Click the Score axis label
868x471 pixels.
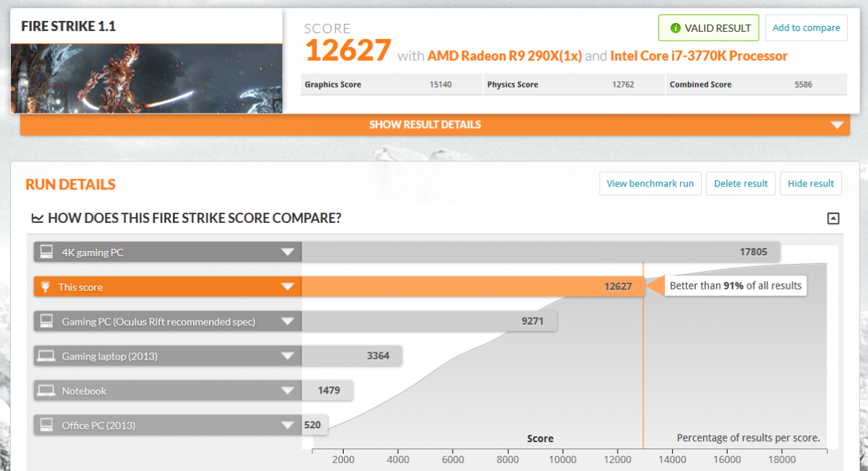540,438
